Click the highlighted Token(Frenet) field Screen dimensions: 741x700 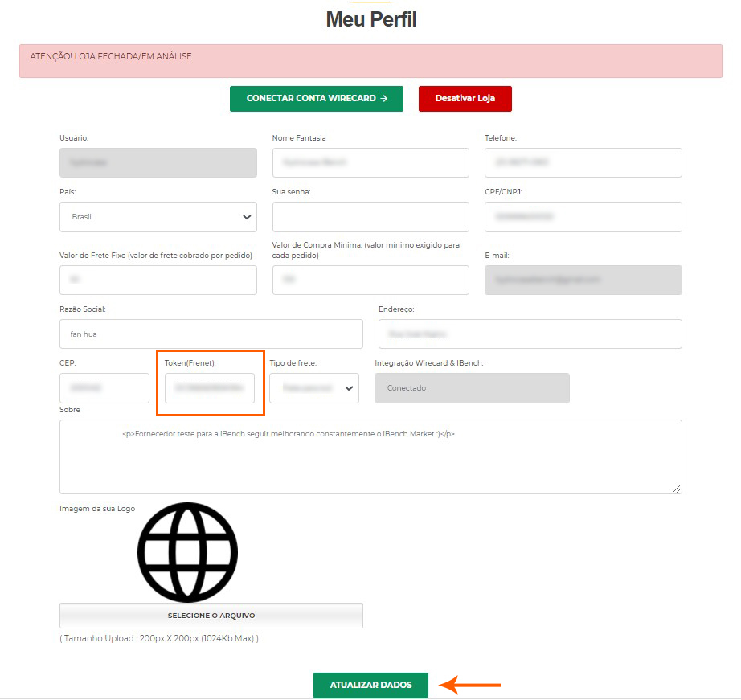(x=210, y=388)
